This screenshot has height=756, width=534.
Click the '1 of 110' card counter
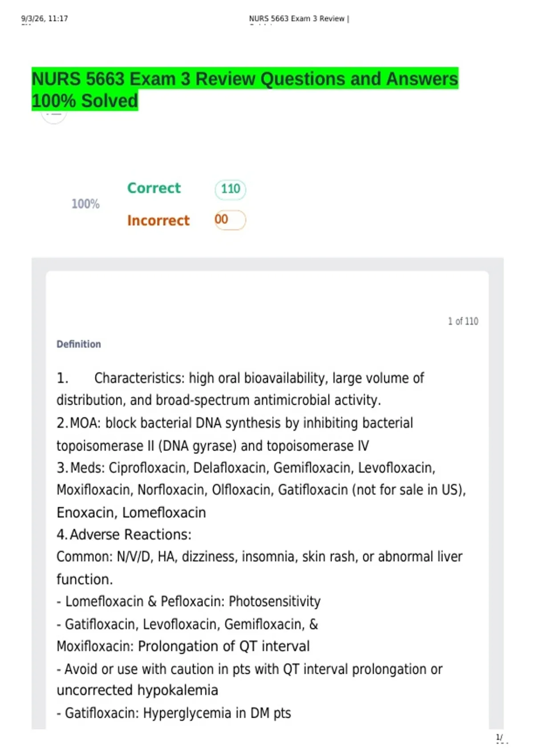[463, 321]
